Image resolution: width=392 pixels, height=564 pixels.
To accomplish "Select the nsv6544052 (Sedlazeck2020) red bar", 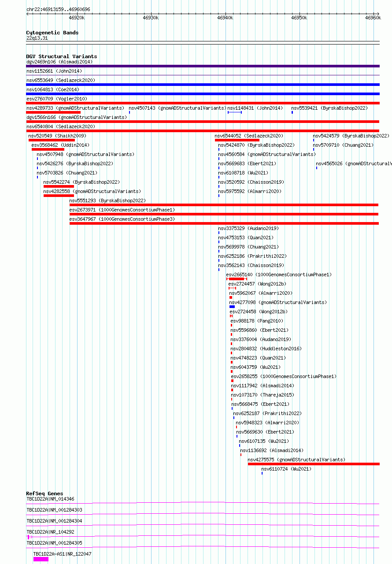I will click(x=237, y=140).
